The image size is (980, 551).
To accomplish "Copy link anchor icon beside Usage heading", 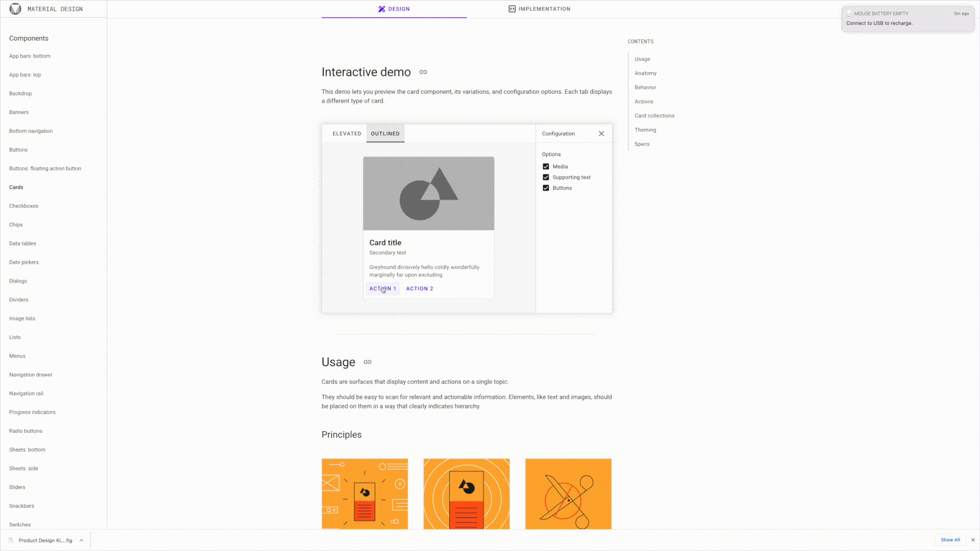I will 367,362.
